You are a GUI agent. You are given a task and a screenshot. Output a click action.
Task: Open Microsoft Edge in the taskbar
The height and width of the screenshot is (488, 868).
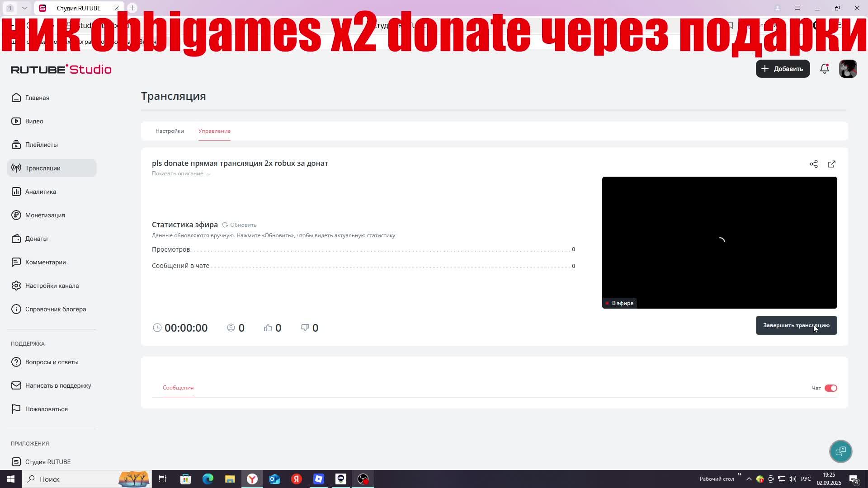(x=208, y=479)
